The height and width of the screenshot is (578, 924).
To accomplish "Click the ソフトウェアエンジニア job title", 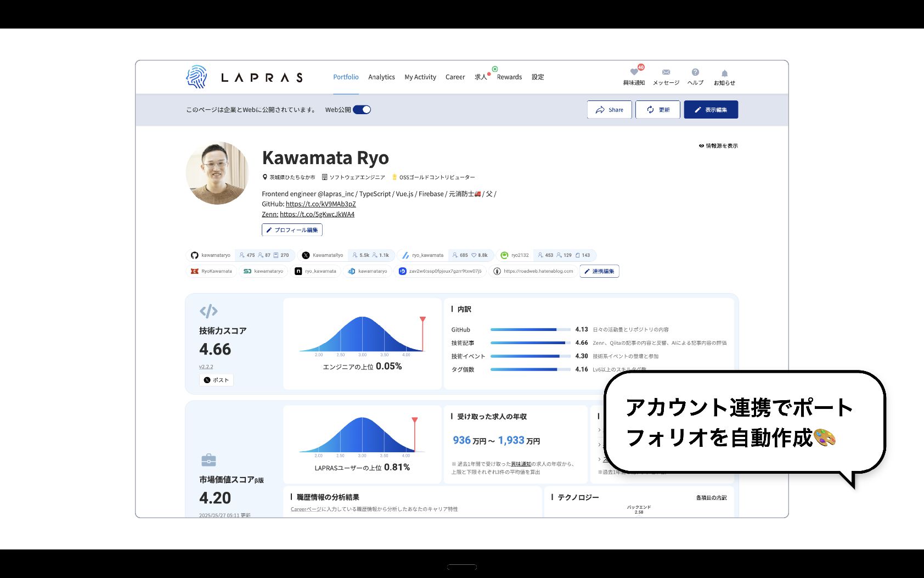I will click(353, 177).
